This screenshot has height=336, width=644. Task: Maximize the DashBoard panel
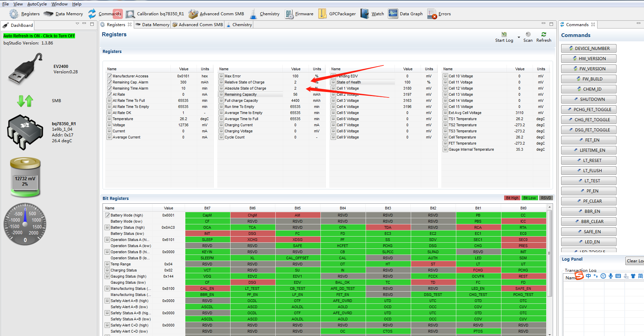(92, 24)
